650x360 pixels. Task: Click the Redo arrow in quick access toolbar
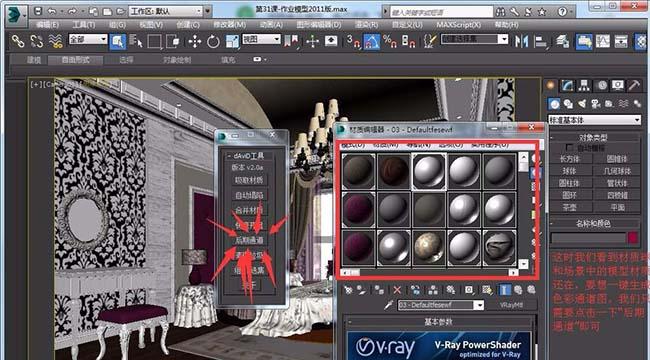tap(72, 11)
